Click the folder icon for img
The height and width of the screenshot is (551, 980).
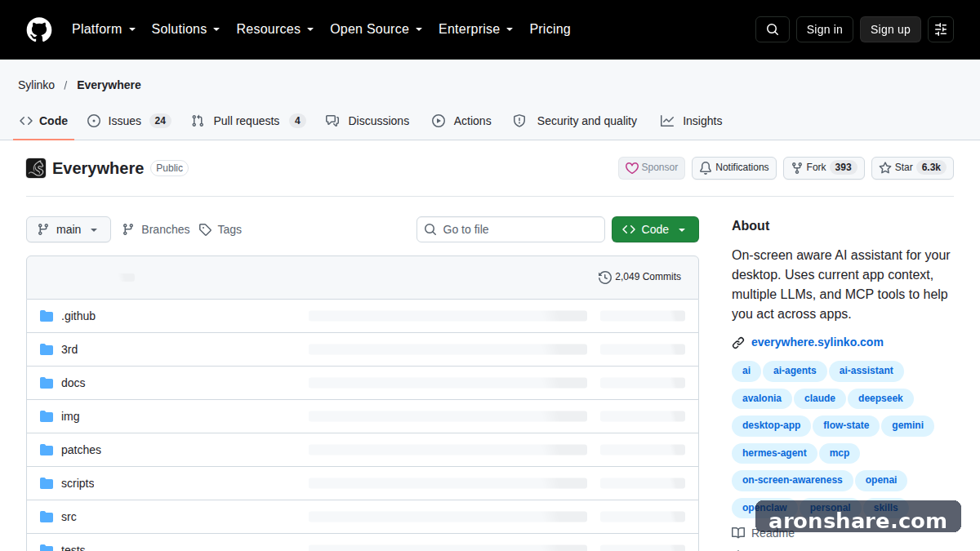(47, 416)
